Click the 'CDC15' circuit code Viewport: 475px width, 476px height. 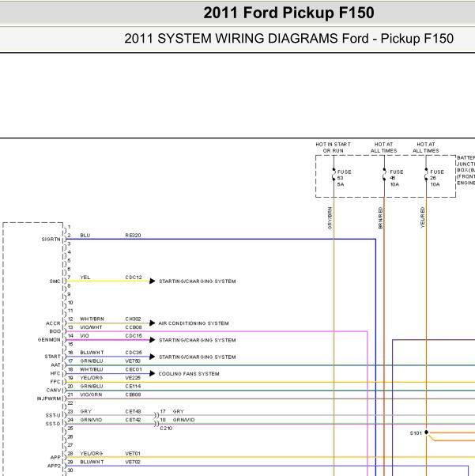[134, 336]
